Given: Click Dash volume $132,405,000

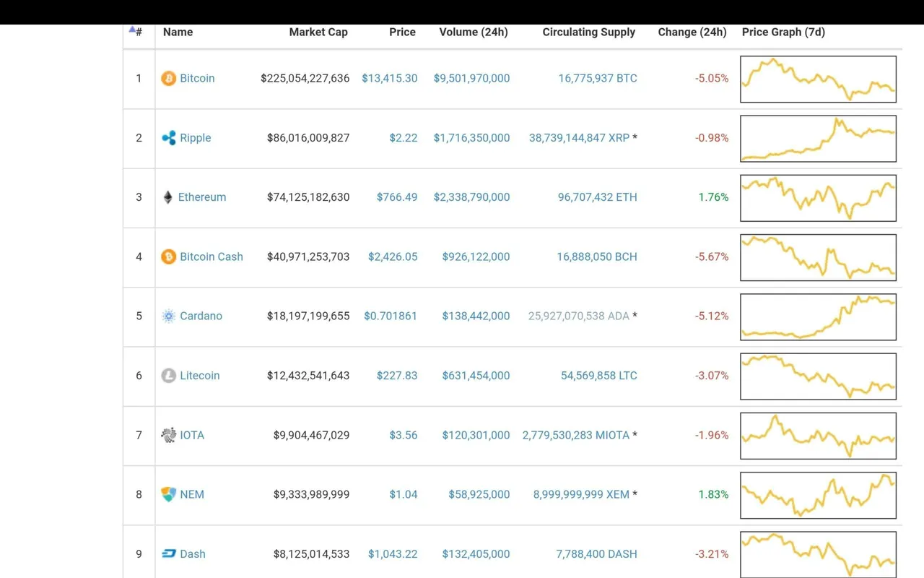Looking at the screenshot, I should 476,554.
